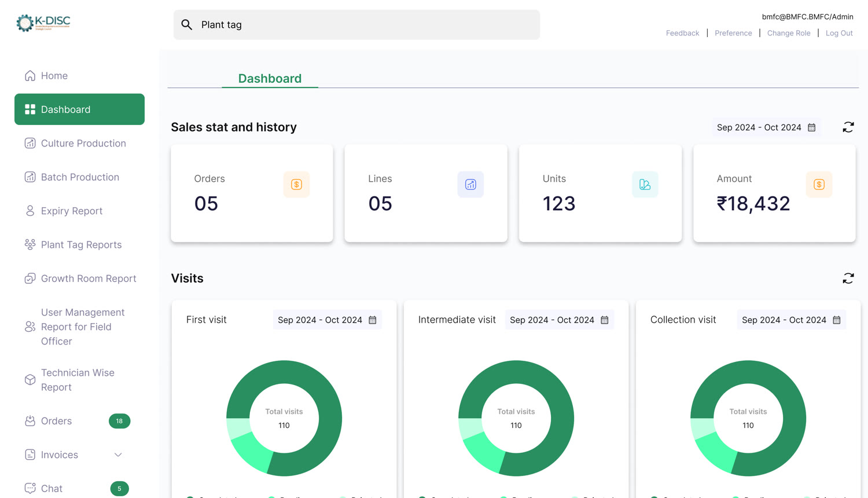868x498 pixels.
Task: Click the Plant Tag Reports icon
Action: pyautogui.click(x=30, y=244)
